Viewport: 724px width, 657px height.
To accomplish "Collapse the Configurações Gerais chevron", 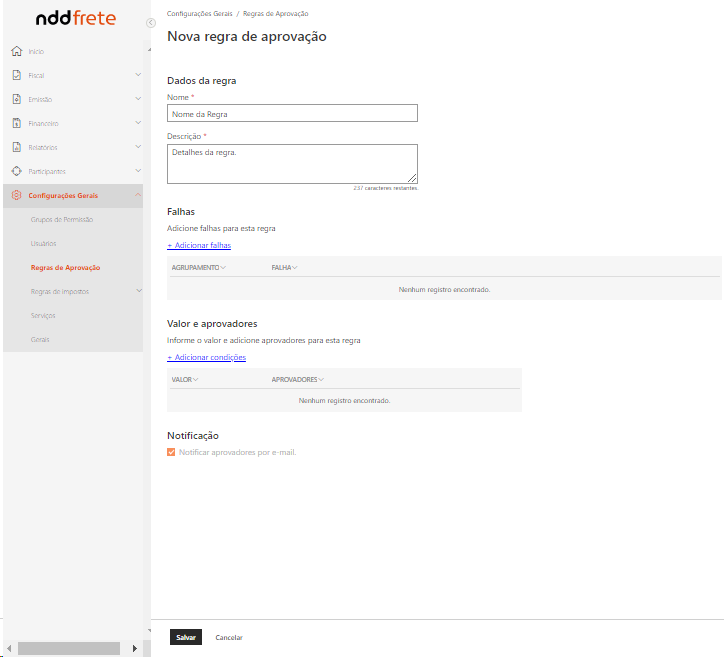I will pyautogui.click(x=138, y=195).
